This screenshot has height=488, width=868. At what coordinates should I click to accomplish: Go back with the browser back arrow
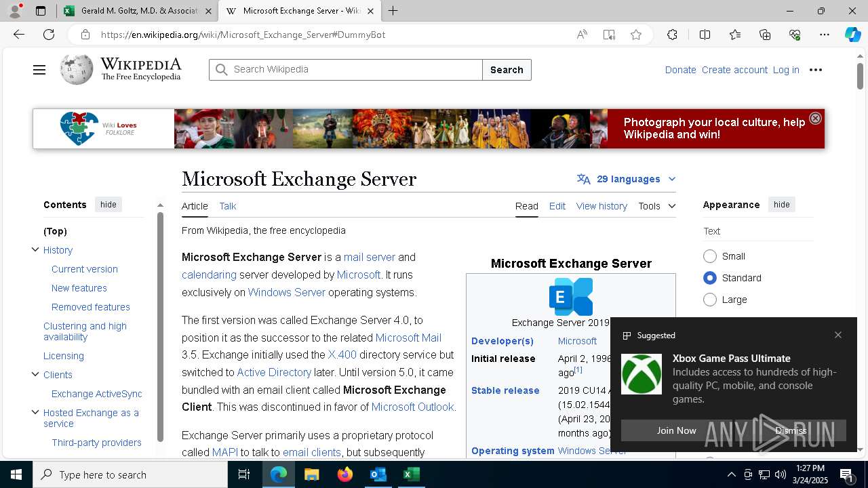tap(19, 35)
